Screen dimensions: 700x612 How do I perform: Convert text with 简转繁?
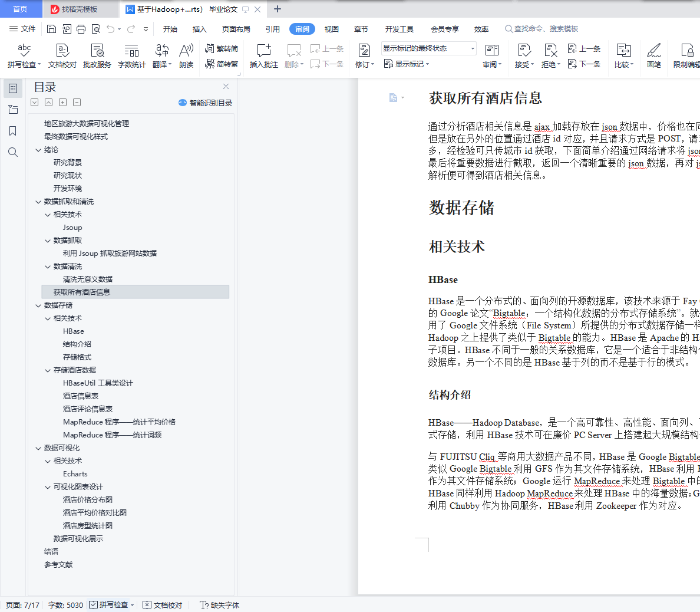point(222,64)
